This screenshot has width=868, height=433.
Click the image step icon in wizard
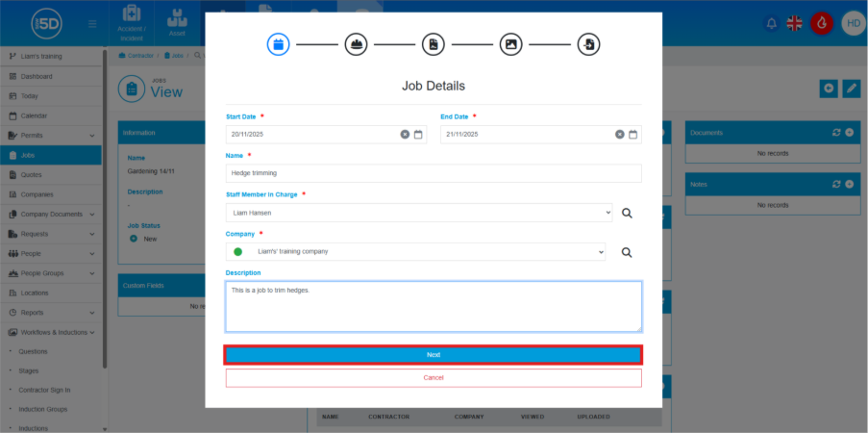tap(511, 44)
